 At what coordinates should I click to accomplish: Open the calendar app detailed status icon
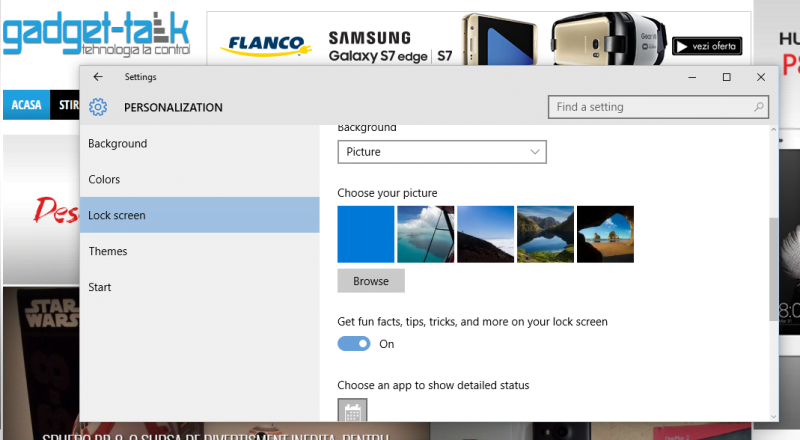(353, 410)
